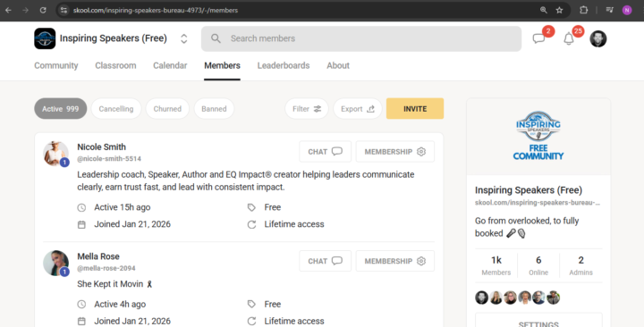Expand the group switcher arrows
The image size is (644, 327).
point(184,38)
